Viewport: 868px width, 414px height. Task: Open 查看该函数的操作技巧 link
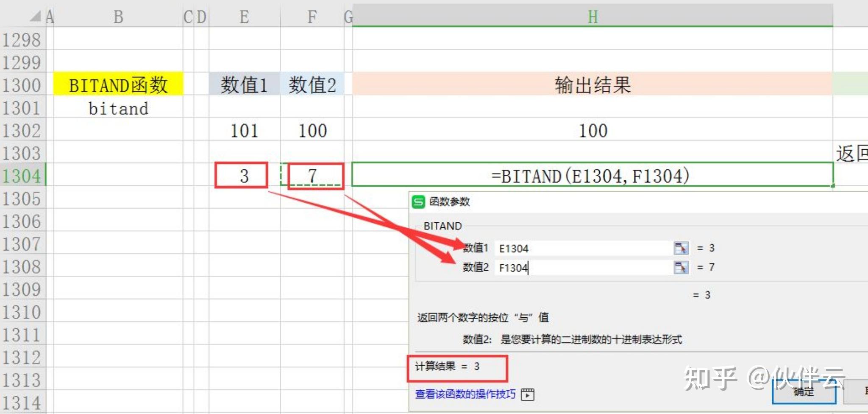[x=465, y=394]
